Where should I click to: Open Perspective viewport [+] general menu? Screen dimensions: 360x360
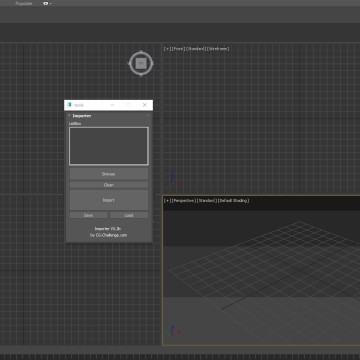(x=167, y=201)
